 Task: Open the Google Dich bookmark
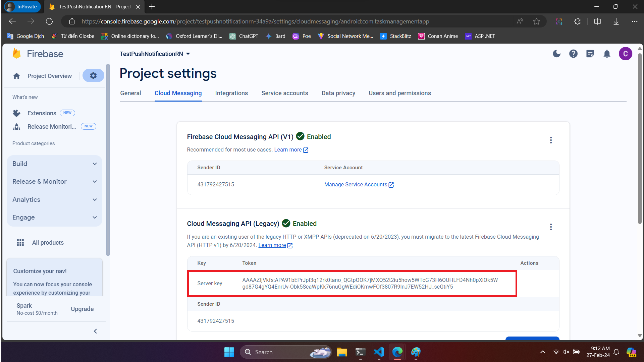(25, 36)
